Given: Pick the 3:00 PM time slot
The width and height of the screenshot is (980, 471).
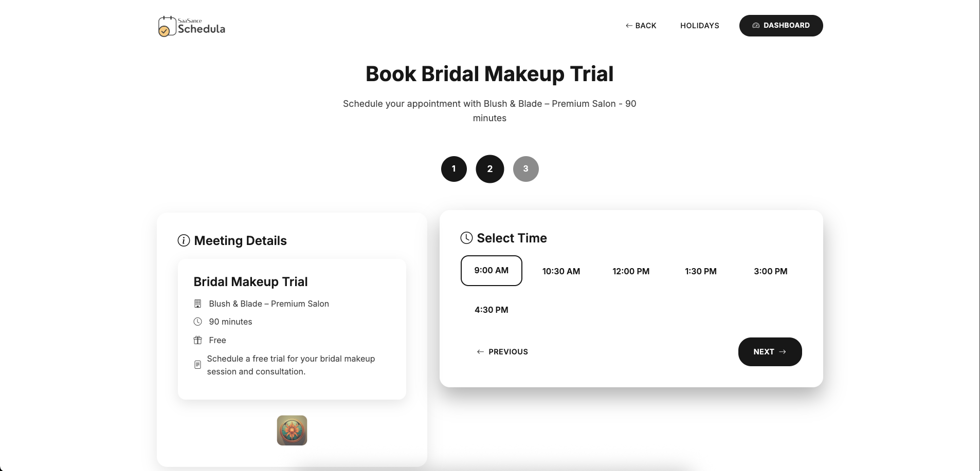Looking at the screenshot, I should (771, 271).
